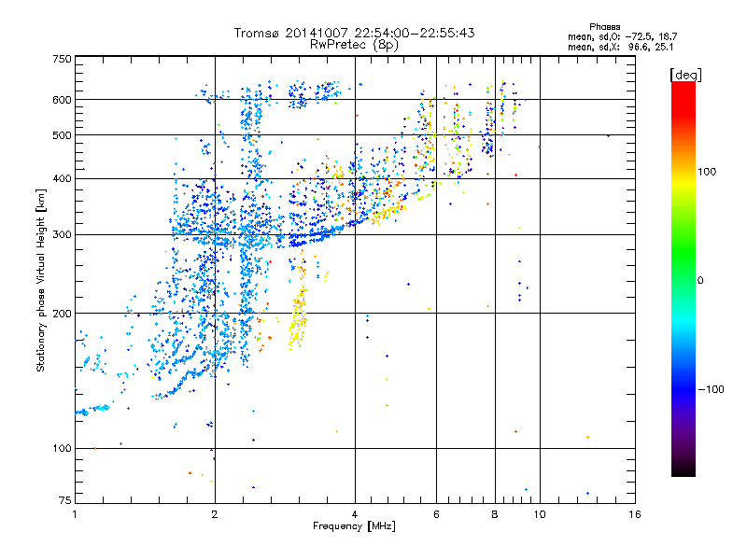
Task: Click the '75' height axis tick label
Action: coord(65,500)
